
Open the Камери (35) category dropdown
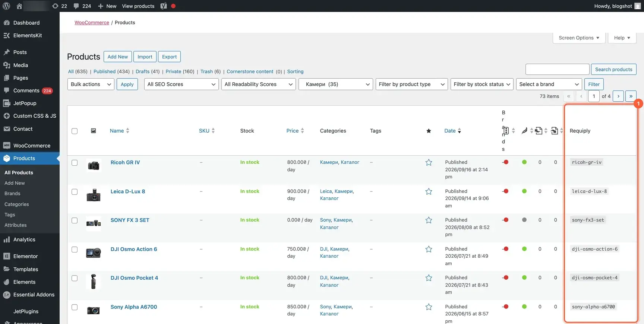coord(336,84)
